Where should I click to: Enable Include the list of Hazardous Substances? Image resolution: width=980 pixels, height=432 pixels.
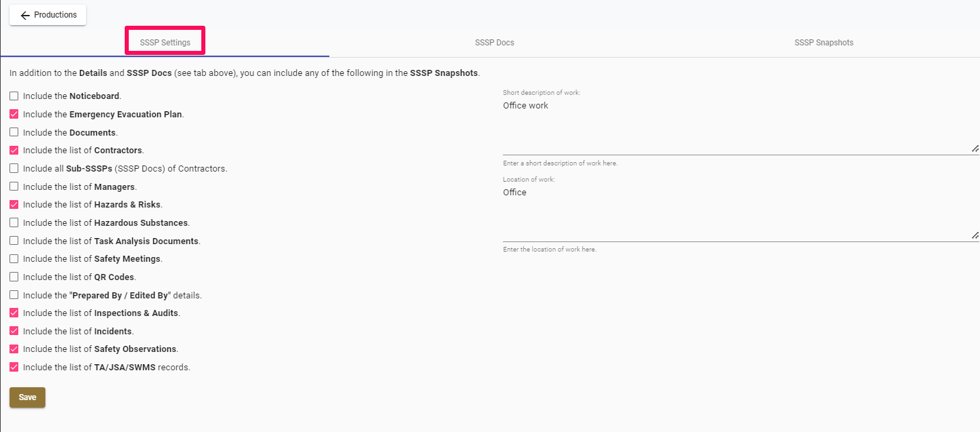click(x=14, y=222)
